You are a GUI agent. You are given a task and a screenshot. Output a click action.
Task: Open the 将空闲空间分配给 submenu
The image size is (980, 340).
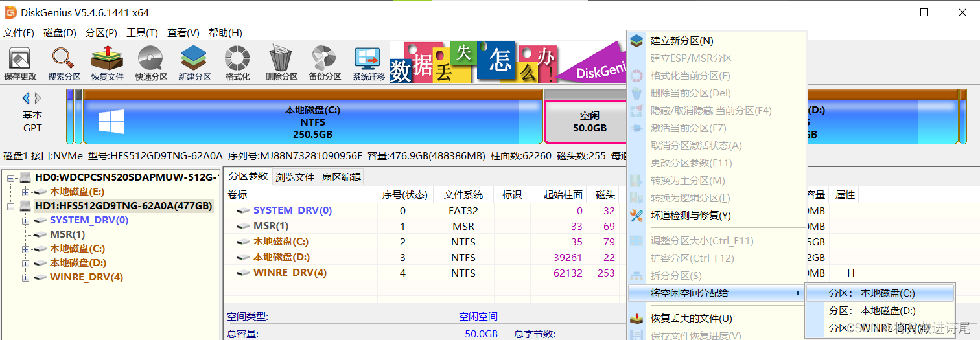[716, 293]
